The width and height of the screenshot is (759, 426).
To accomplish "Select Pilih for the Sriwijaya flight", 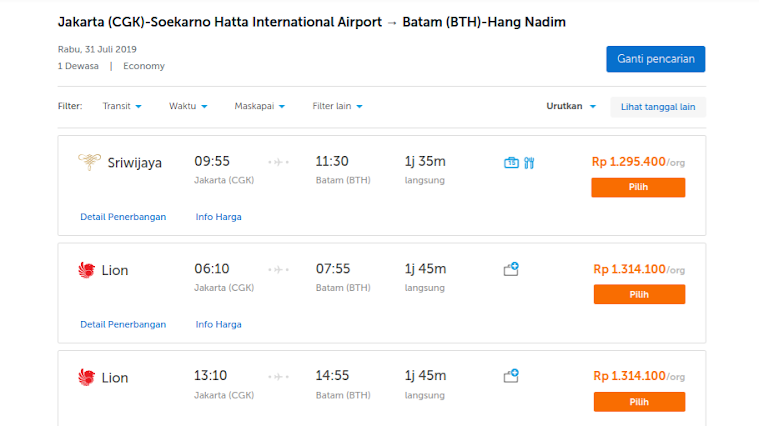I will (638, 187).
